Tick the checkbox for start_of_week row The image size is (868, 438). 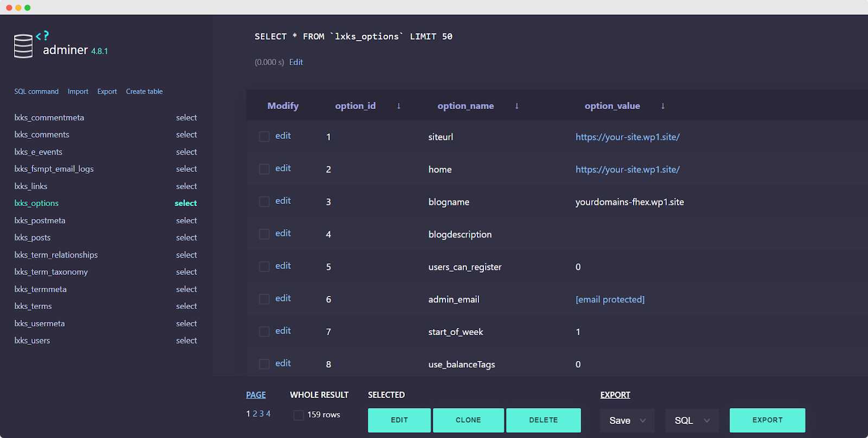(264, 332)
